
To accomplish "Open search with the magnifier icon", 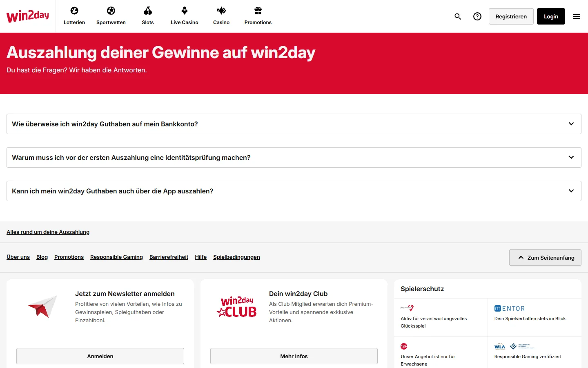I will [458, 16].
